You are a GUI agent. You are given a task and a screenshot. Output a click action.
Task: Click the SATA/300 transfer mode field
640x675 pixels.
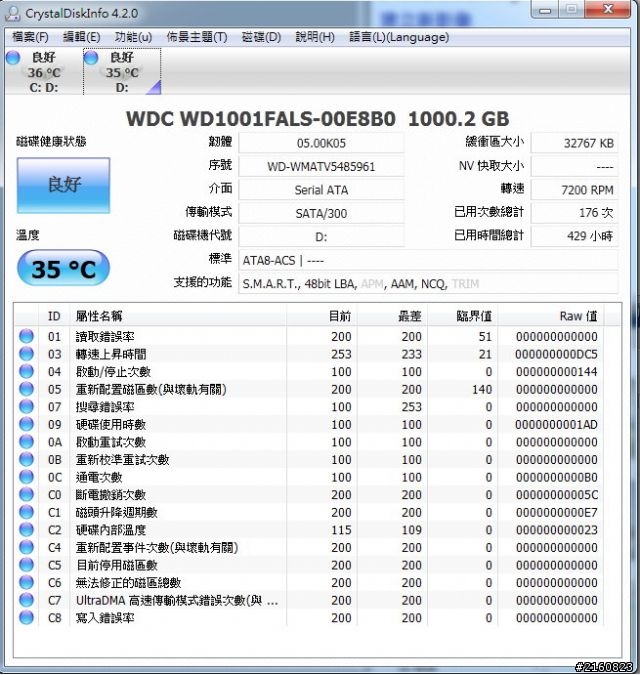point(321,213)
